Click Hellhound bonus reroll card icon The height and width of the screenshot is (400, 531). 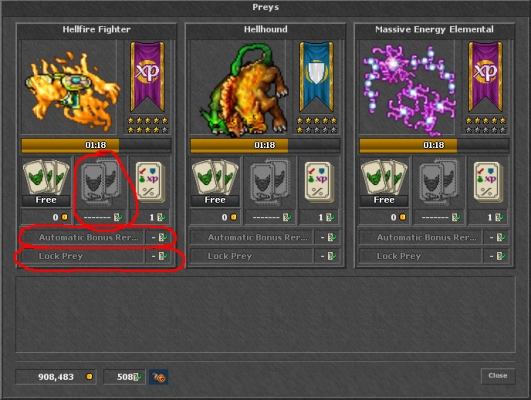point(319,183)
